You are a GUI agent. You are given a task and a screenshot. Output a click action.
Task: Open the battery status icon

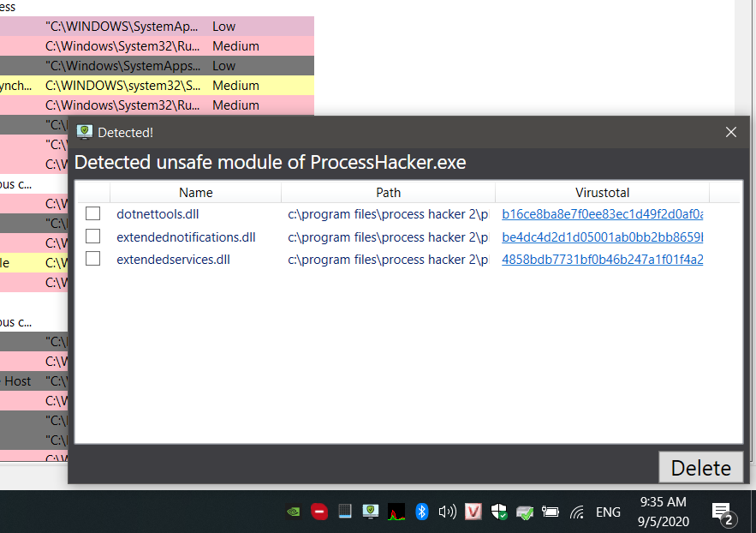(x=551, y=512)
